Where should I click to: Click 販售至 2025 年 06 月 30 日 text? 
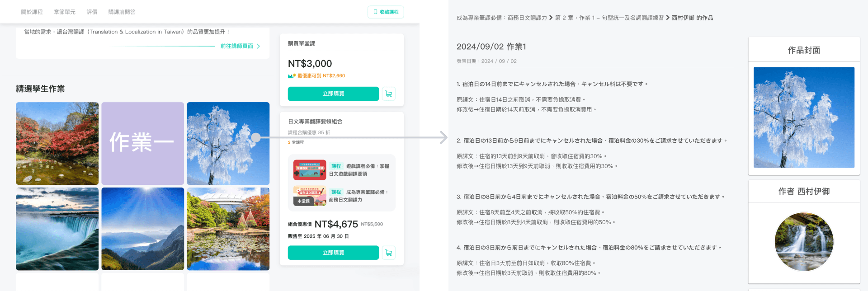(x=318, y=236)
